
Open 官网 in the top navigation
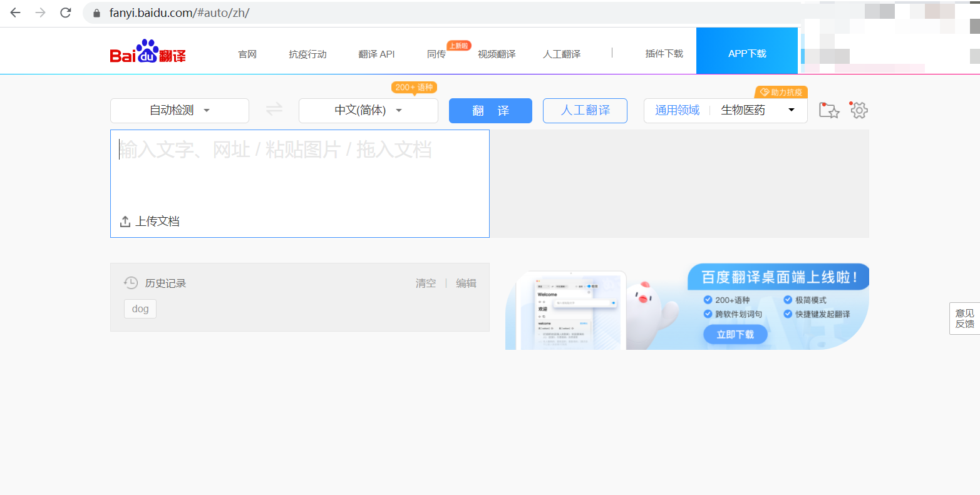(247, 54)
